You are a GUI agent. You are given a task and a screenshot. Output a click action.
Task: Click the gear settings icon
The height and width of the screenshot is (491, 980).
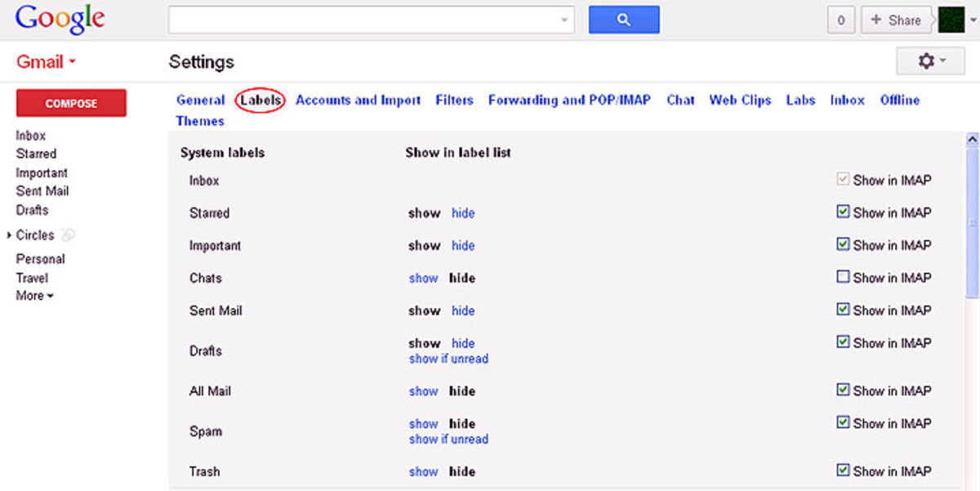coord(926,61)
